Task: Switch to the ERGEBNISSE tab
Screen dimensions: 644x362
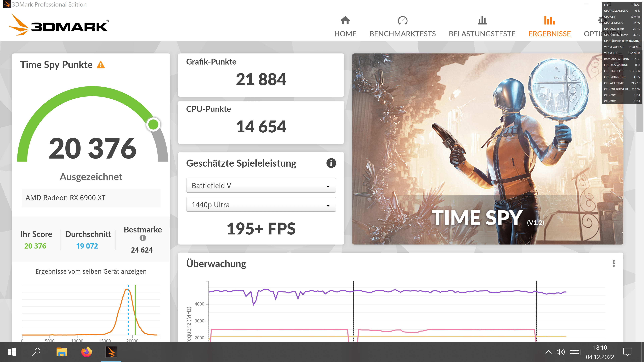Action: tap(550, 34)
